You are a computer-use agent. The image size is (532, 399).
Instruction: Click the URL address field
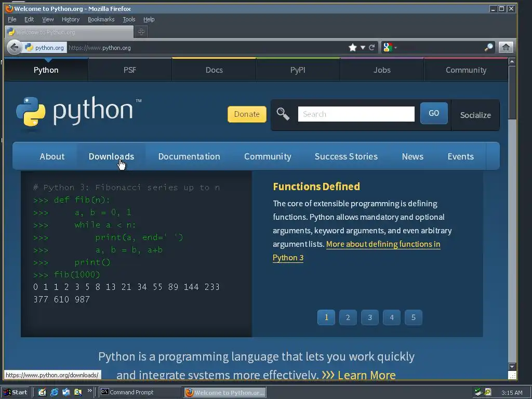click(207, 47)
